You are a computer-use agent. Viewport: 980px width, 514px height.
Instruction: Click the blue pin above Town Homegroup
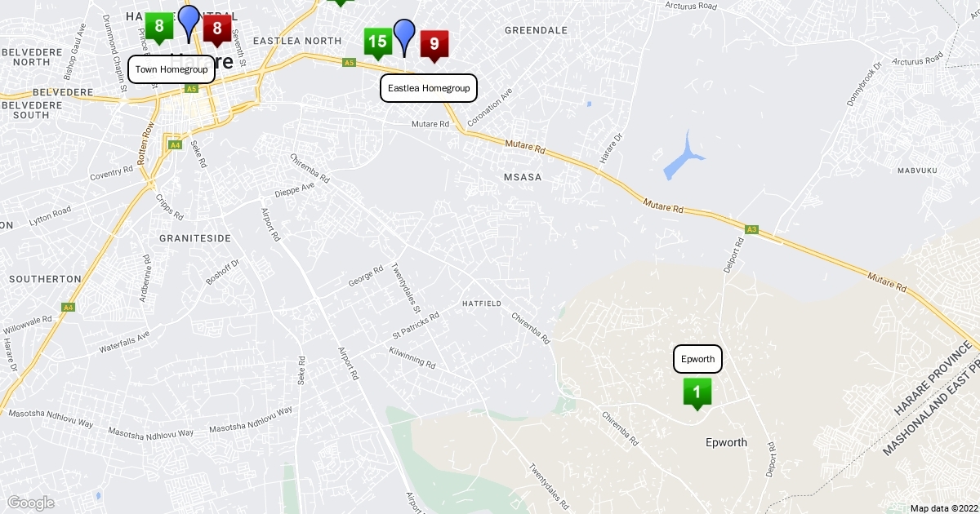189,21
